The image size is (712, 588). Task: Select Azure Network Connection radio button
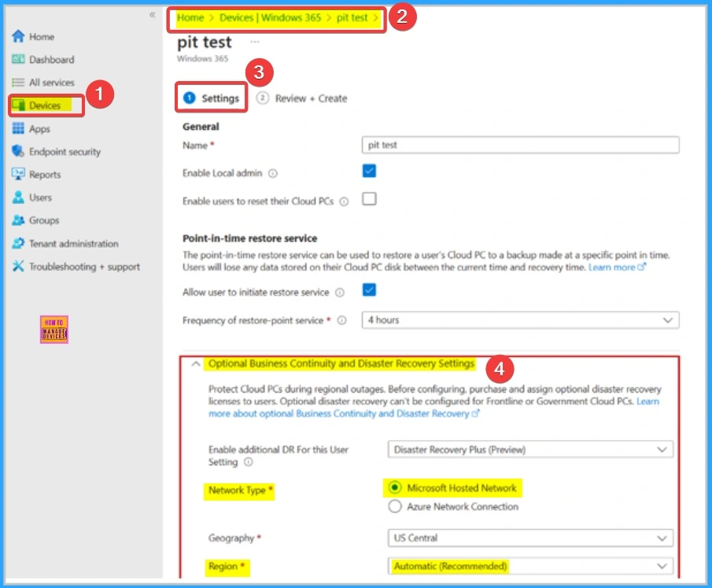pyautogui.click(x=395, y=506)
